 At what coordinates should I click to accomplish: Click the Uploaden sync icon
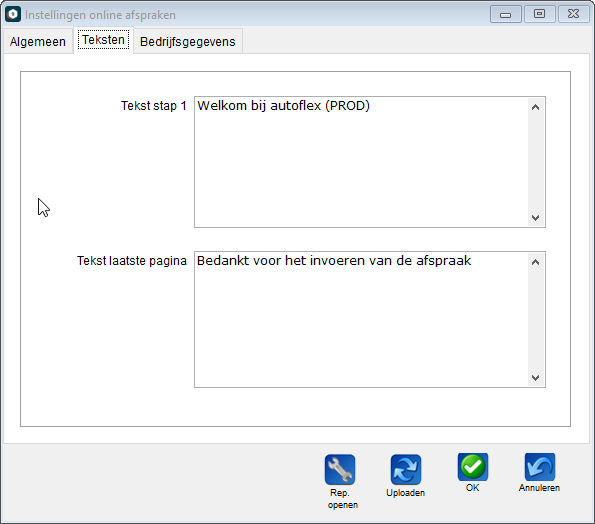tap(406, 470)
